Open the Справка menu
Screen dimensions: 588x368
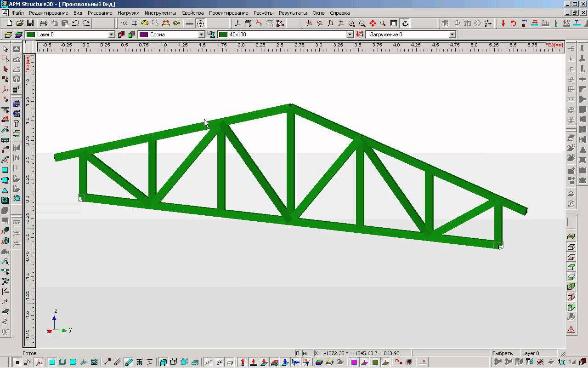click(340, 13)
